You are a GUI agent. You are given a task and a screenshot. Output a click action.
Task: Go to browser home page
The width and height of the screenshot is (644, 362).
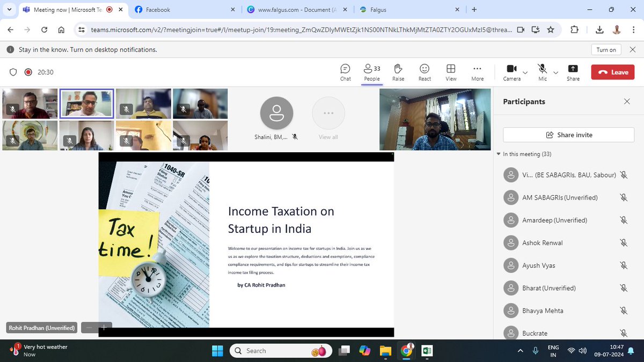tap(61, 30)
